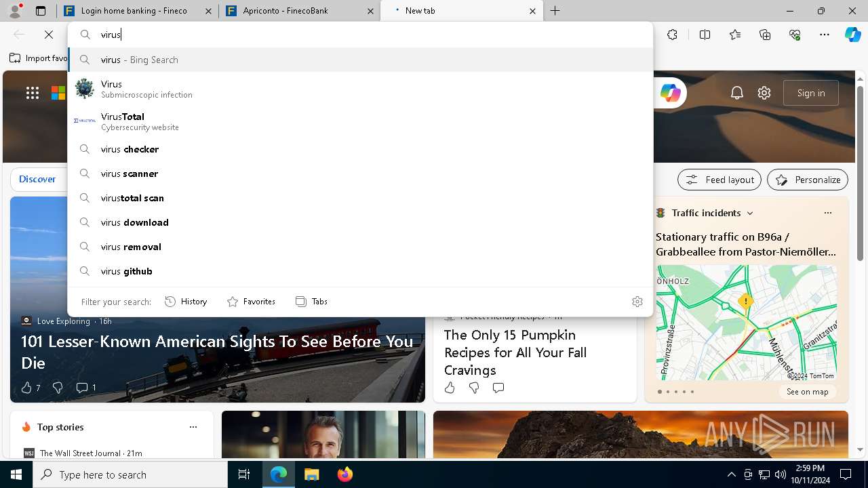Click the traffic map thumbnail

pos(746,322)
